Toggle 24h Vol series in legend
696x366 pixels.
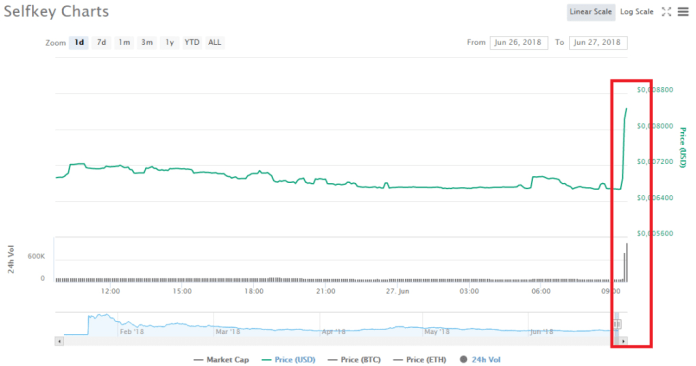coord(480,360)
